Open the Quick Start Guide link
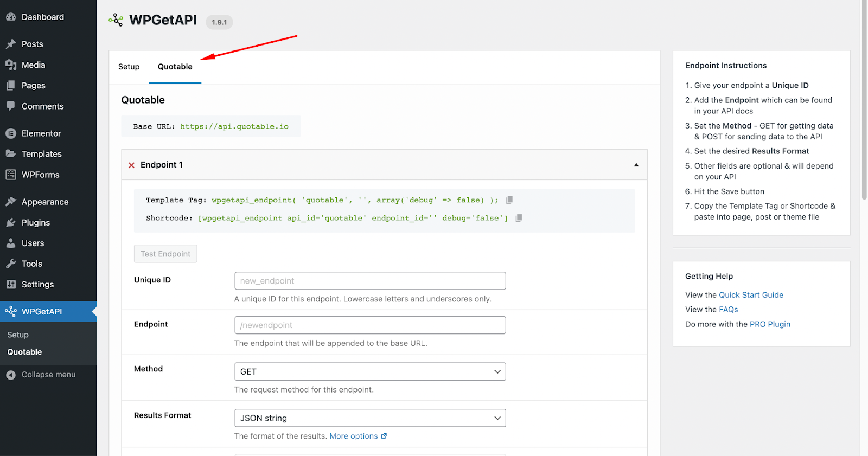Image resolution: width=868 pixels, height=456 pixels. coord(751,295)
